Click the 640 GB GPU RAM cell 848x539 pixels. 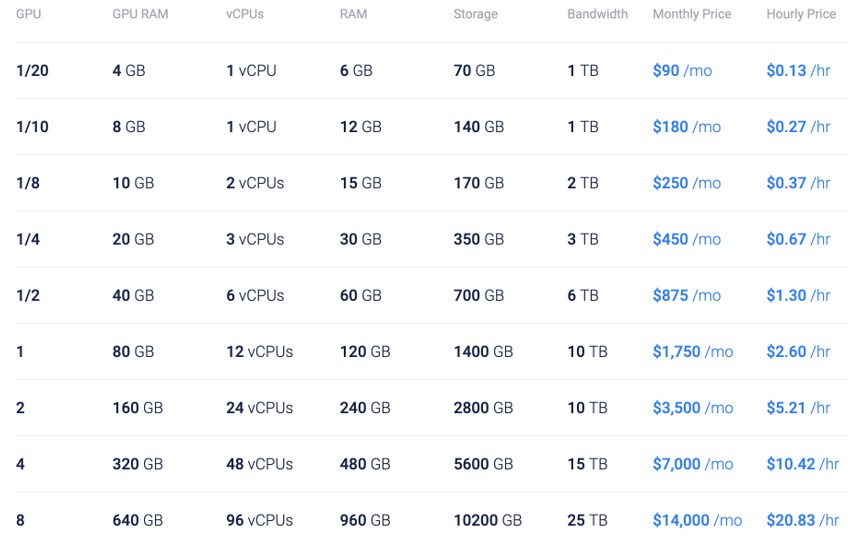pos(137,521)
